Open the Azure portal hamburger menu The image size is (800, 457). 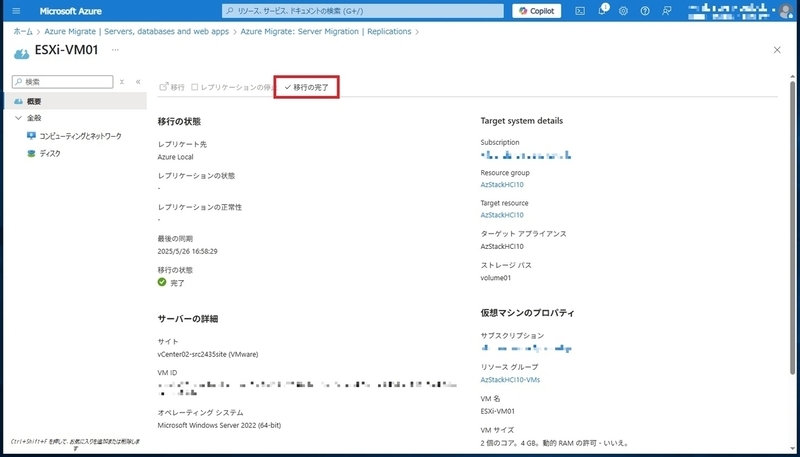[x=16, y=11]
